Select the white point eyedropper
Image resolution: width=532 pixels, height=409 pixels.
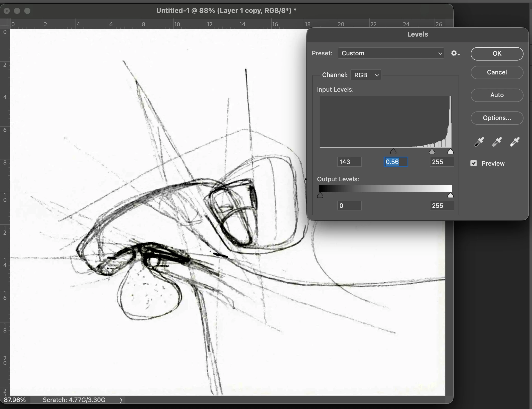[x=514, y=142]
